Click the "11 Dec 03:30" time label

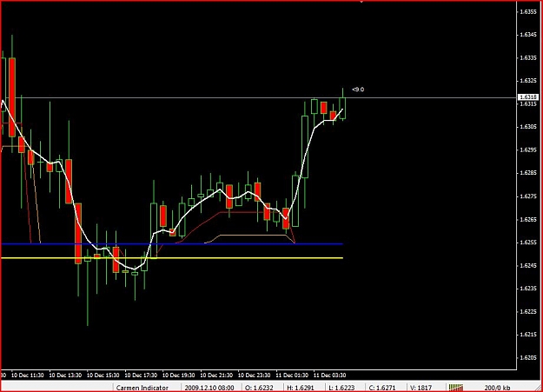coord(329,375)
